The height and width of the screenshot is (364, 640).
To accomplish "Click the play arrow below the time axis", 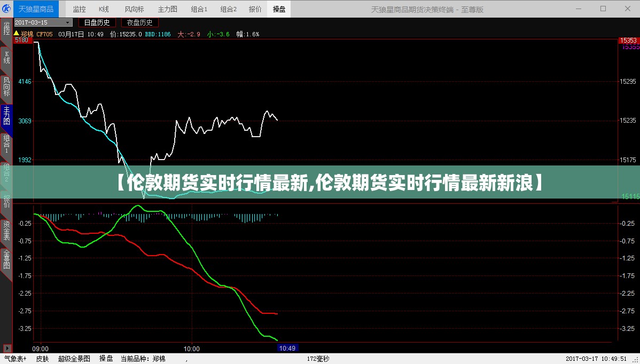I will coord(8,347).
